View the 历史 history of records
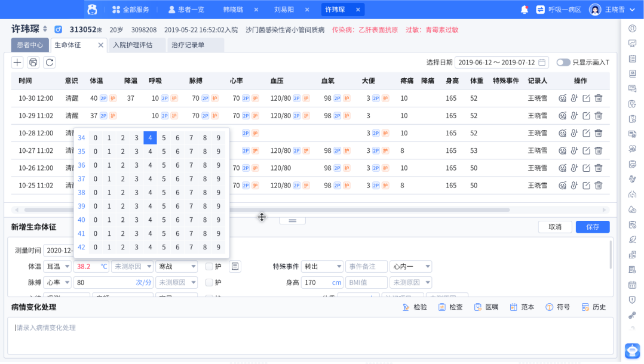 [593, 306]
